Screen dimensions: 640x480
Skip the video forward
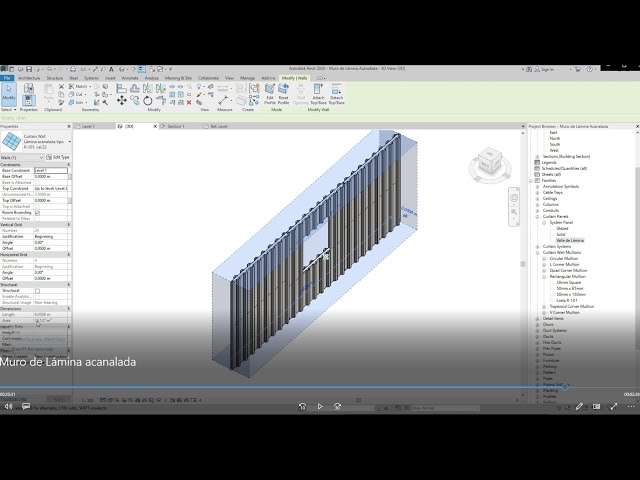click(338, 407)
